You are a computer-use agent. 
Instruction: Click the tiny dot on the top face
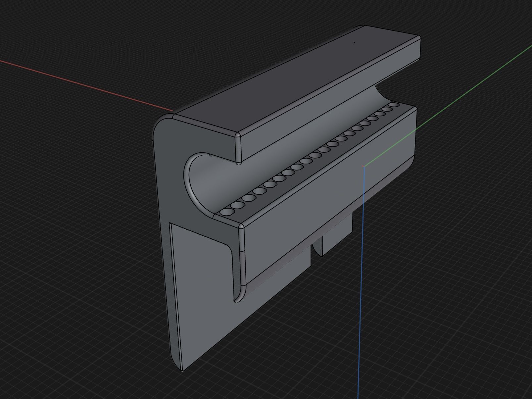tap(355, 42)
